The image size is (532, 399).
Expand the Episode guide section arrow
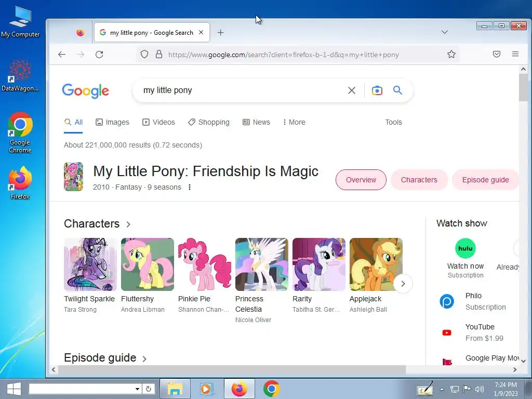click(x=144, y=359)
